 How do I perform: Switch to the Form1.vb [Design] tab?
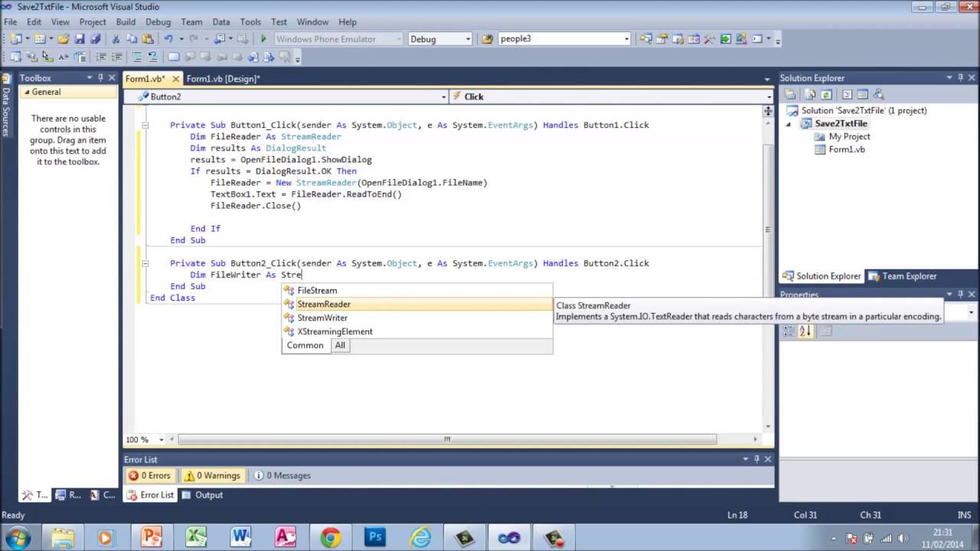[223, 79]
